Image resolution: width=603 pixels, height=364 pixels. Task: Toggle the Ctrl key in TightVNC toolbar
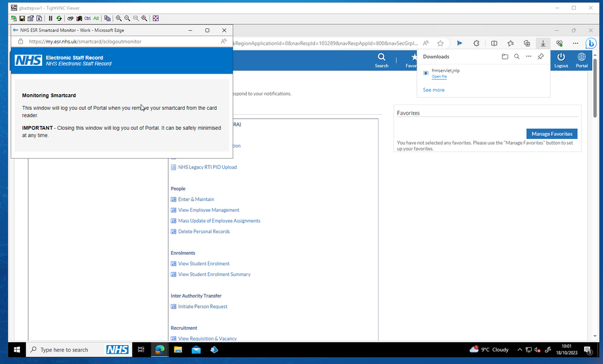tap(88, 19)
